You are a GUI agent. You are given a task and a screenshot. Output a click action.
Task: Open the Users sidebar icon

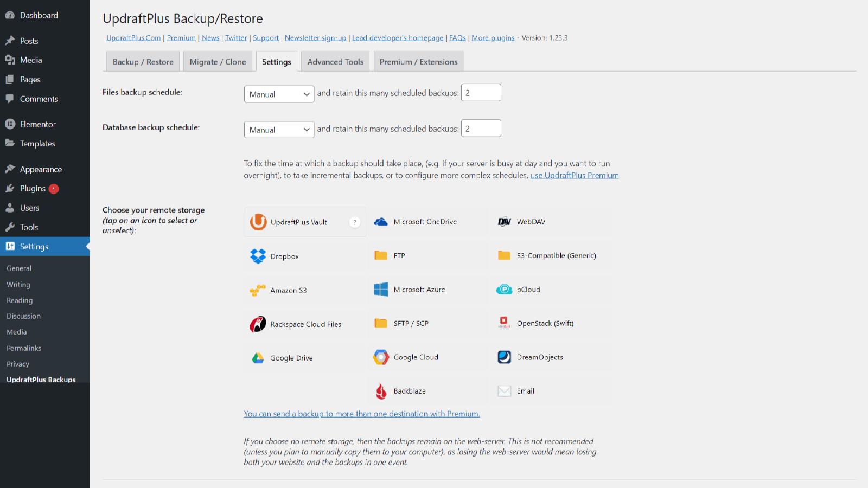point(10,208)
